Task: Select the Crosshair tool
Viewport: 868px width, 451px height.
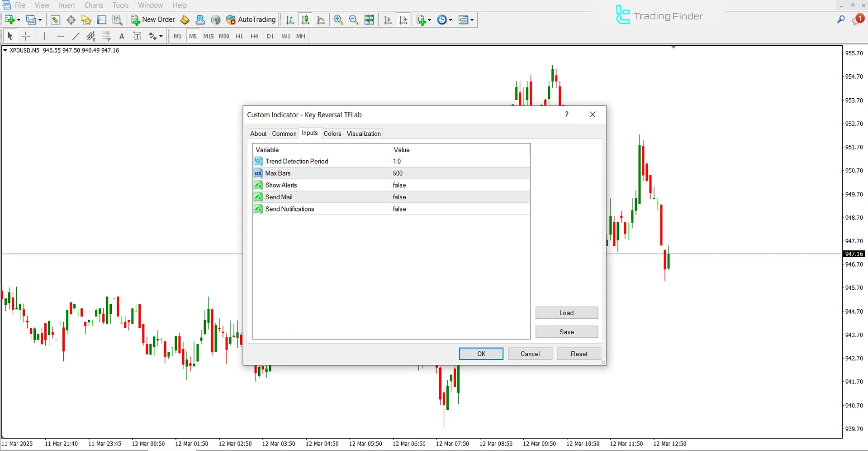Action: tap(26, 36)
